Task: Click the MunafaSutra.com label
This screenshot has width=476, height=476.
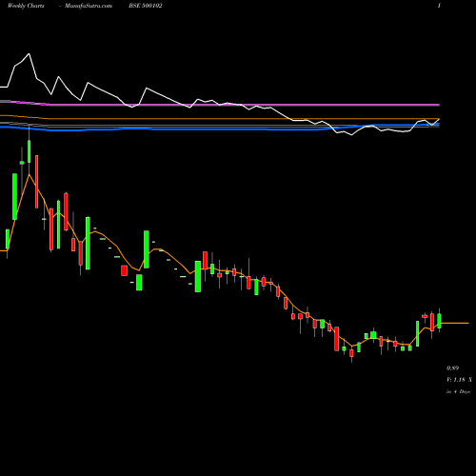Action: (x=89, y=6)
